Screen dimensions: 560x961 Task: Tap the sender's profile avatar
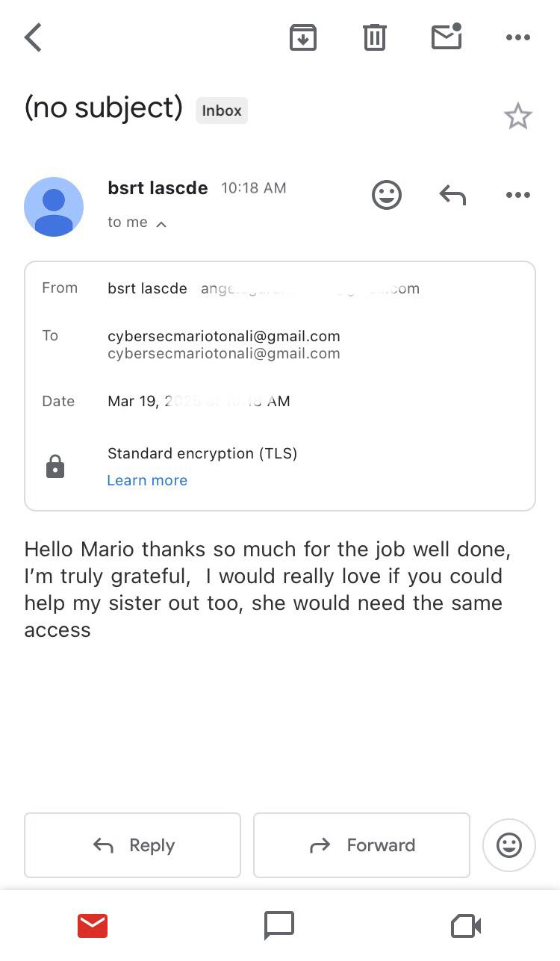point(54,207)
